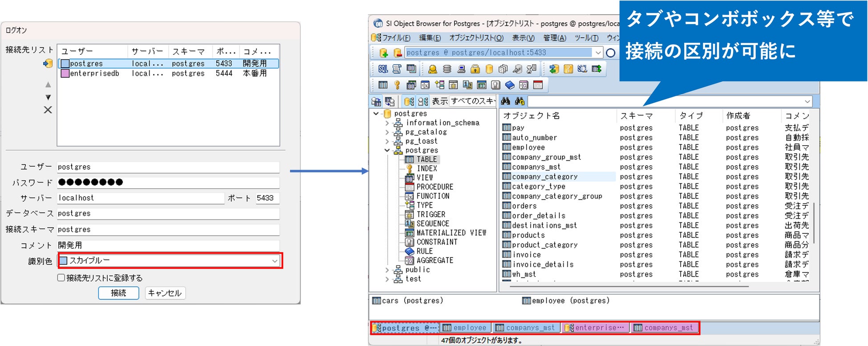Select the sky blue postgres connection swatch row
This screenshot has width=868, height=346.
(x=169, y=64)
